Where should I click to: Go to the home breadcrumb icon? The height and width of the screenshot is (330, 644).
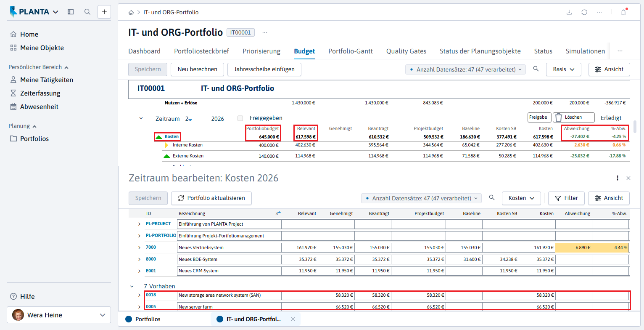pyautogui.click(x=131, y=13)
